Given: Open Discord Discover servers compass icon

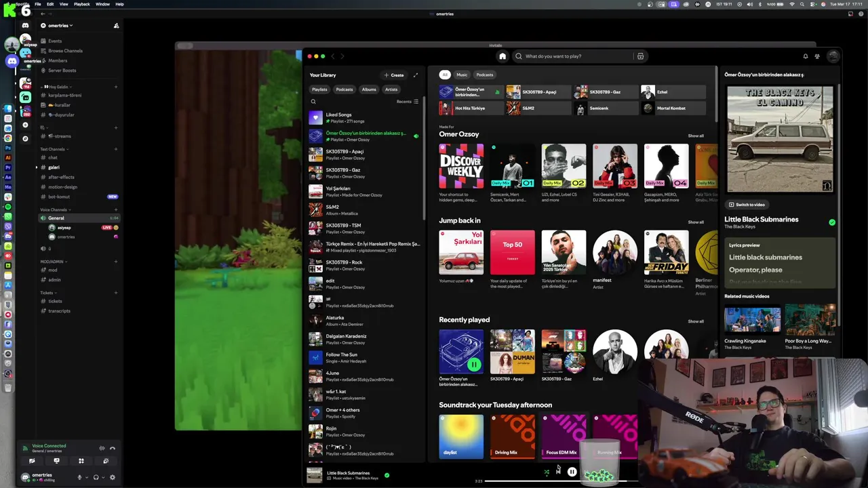Looking at the screenshot, I should [x=25, y=138].
